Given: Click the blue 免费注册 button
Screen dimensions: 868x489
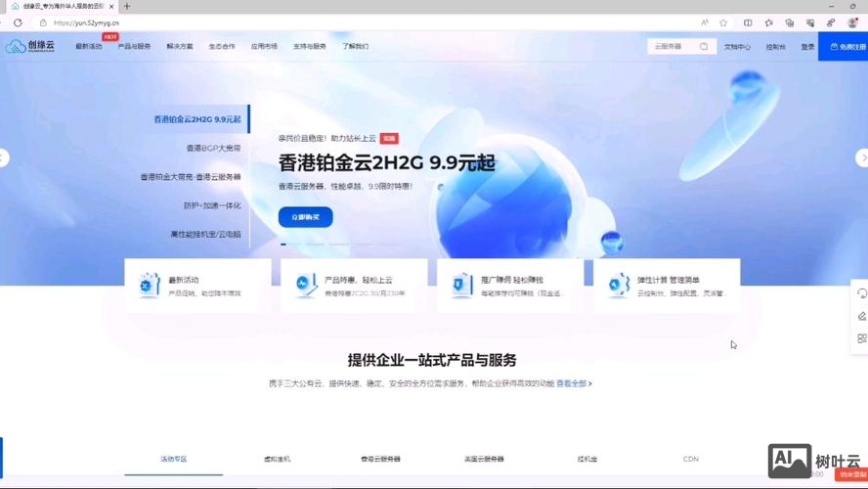Looking at the screenshot, I should (844, 47).
